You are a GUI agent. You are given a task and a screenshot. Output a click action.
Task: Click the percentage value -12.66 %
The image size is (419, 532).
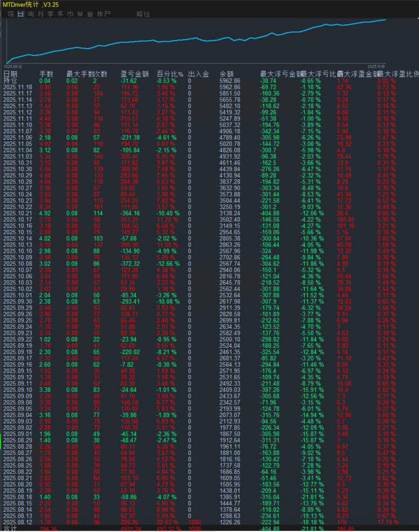click(168, 263)
